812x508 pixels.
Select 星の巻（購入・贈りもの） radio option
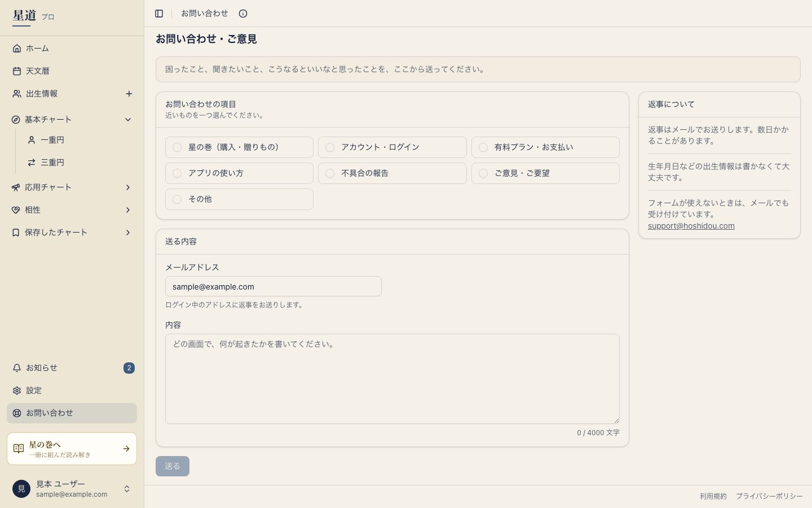239,147
